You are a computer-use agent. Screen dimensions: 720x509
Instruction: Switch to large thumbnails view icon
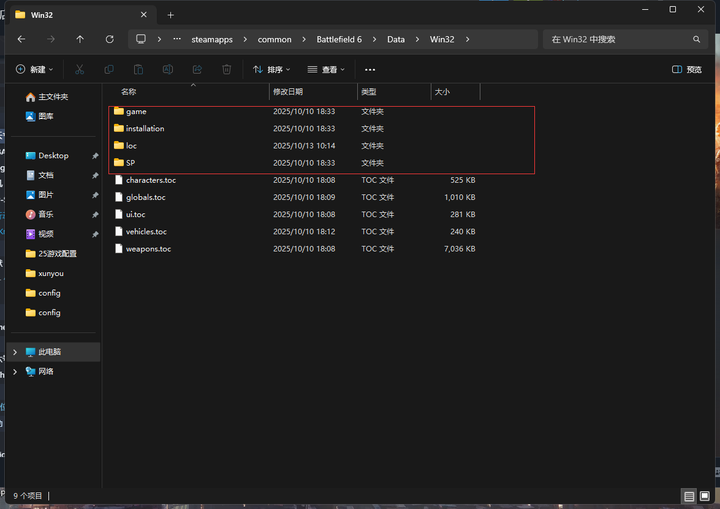[x=706, y=496]
